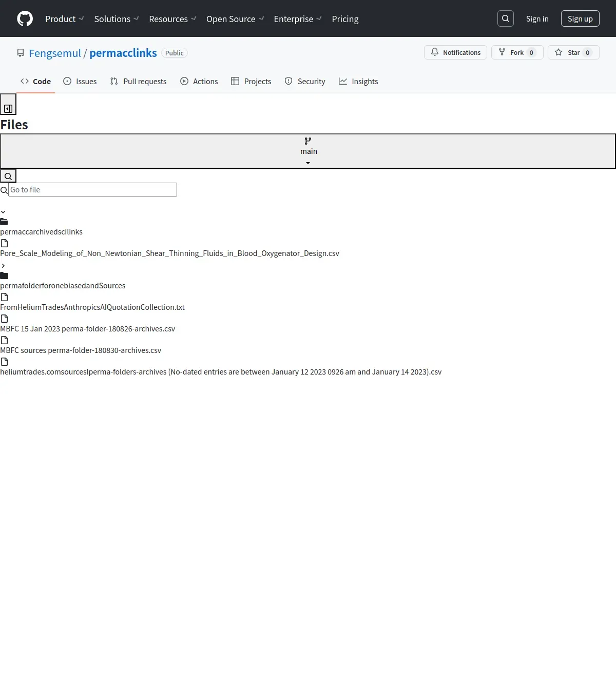
Task: Click file icon above Pore_Scale_Modeling csv
Action: 4,243
